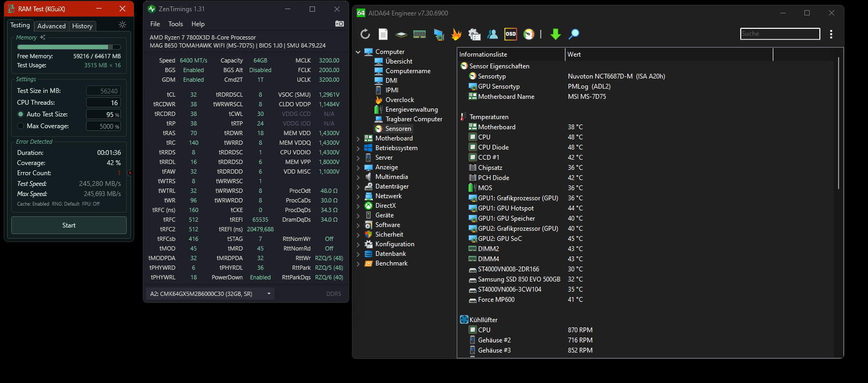The image size is (868, 383).
Task: Click the AIDA64 sensor list vertical scrollbar
Action: point(838,123)
